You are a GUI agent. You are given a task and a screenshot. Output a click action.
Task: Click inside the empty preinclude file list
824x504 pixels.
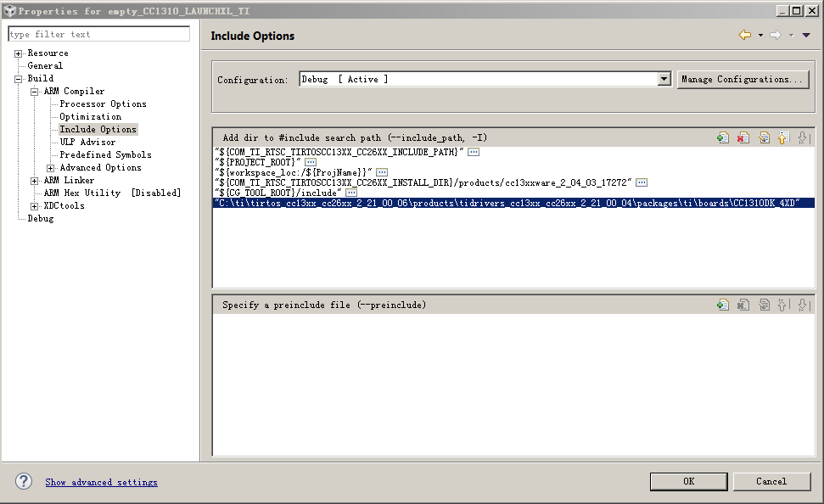pos(513,384)
